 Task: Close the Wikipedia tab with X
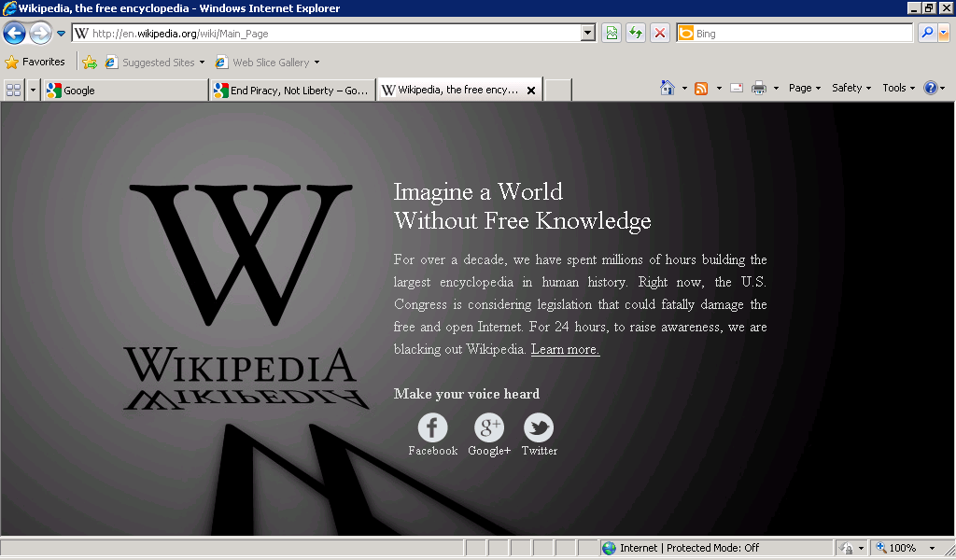(531, 91)
